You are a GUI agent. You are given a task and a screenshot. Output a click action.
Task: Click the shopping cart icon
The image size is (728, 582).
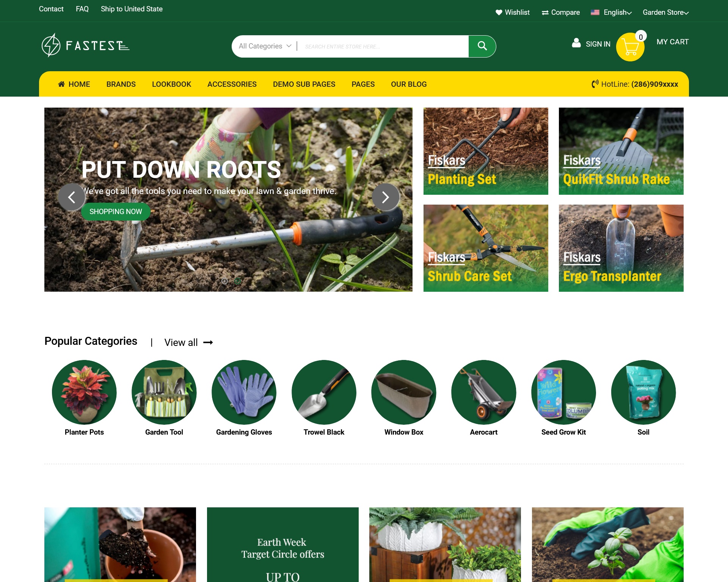pos(631,46)
